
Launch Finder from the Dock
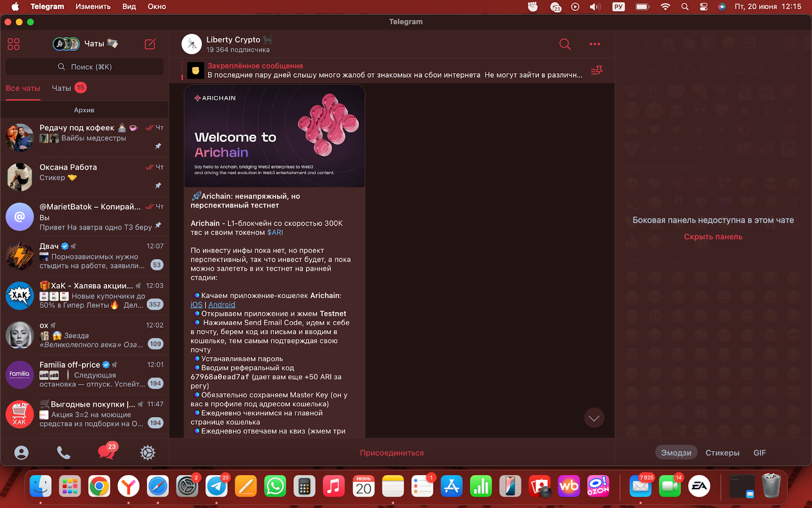pyautogui.click(x=41, y=487)
